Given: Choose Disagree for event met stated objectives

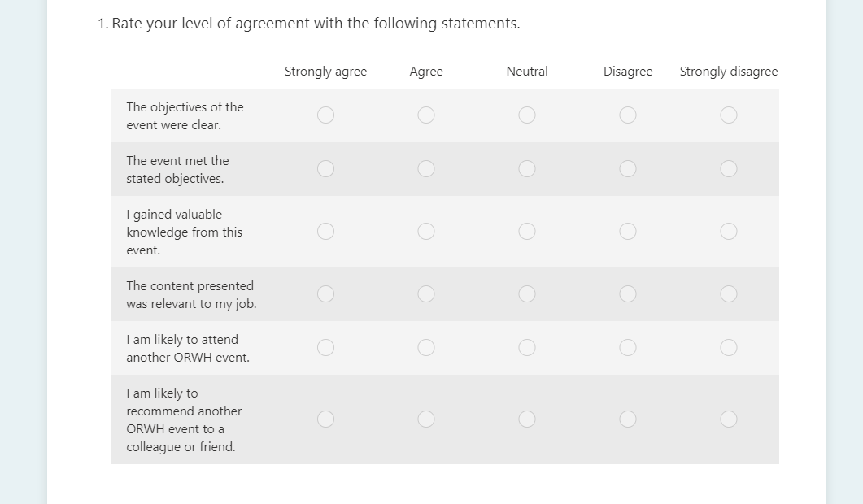Looking at the screenshot, I should coord(628,169).
